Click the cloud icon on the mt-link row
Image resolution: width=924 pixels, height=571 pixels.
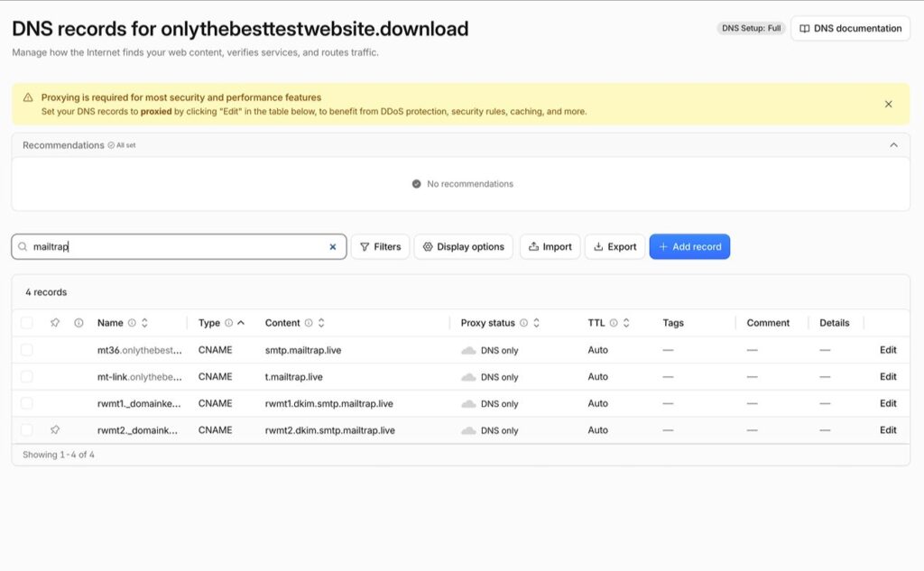click(468, 377)
